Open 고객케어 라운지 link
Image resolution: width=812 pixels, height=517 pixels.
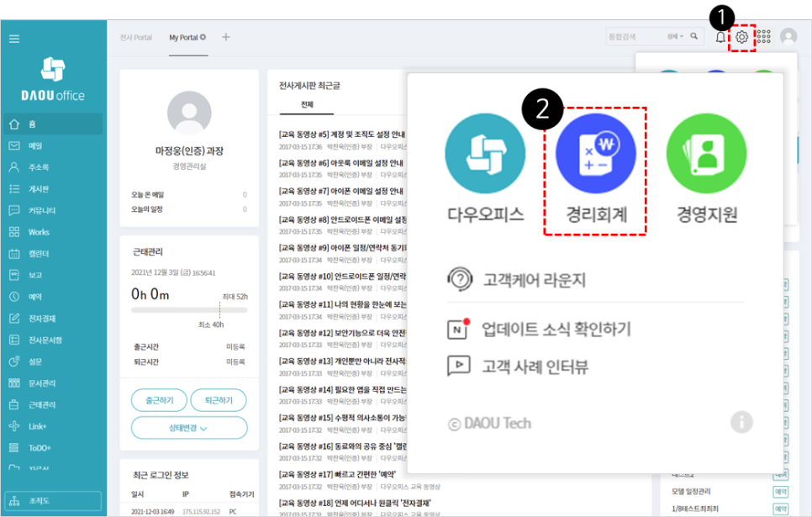pos(517,280)
